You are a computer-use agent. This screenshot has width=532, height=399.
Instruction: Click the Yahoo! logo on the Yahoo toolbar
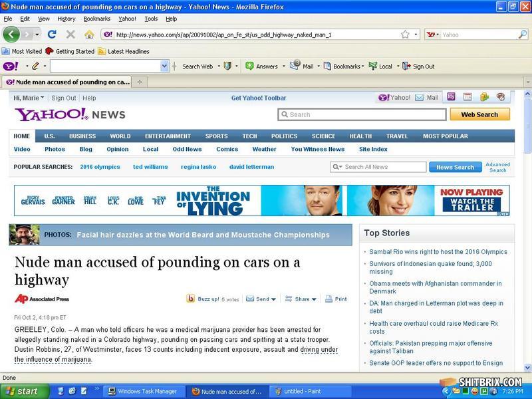click(11, 66)
